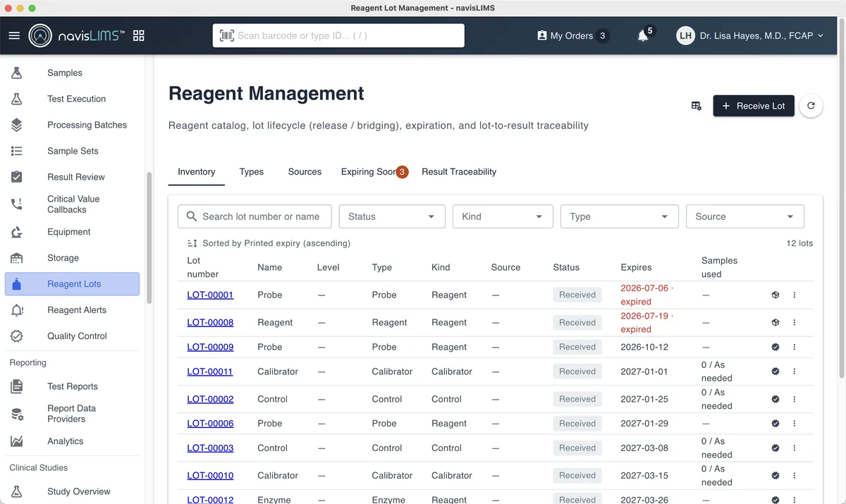Open the hamburger navigation menu
Screen dimensions: 846x504
(x=14, y=35)
